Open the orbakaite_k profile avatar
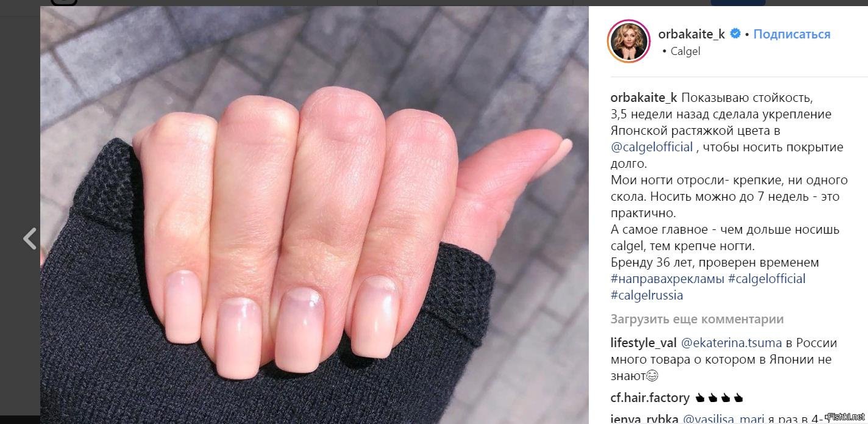 [x=630, y=41]
